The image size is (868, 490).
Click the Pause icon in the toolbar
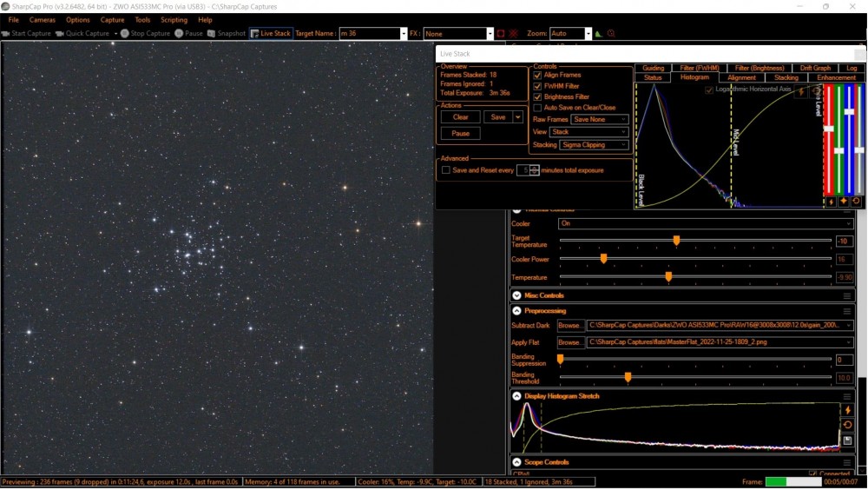tap(179, 33)
